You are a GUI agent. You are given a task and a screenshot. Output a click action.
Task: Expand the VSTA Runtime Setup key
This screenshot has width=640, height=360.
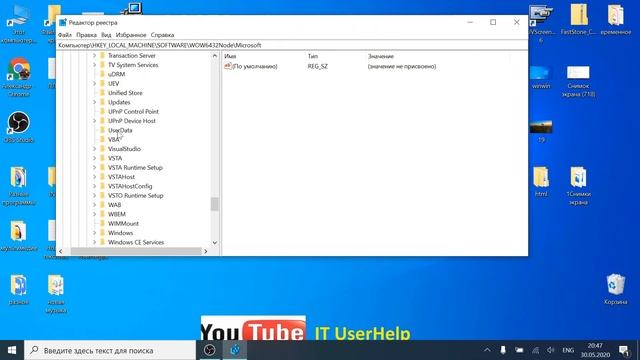click(x=94, y=167)
